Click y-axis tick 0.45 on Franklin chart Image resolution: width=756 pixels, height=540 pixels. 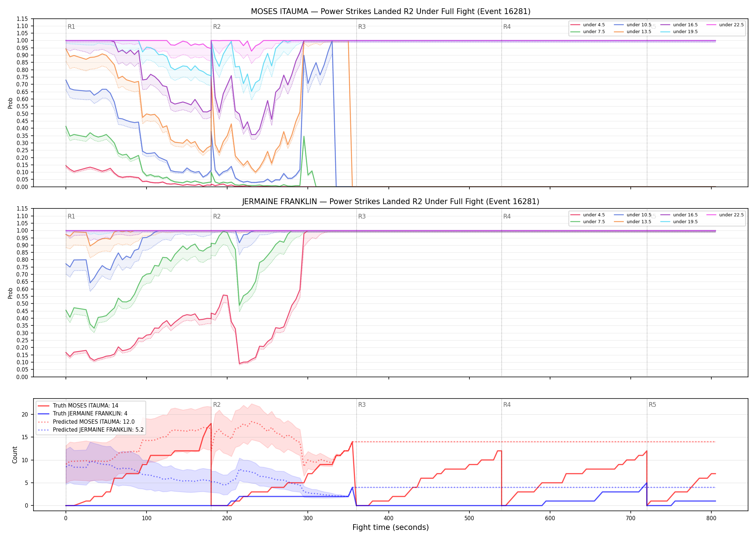[23, 311]
